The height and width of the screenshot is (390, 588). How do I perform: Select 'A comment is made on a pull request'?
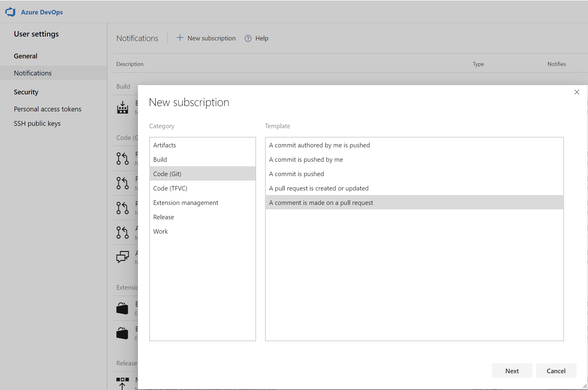(321, 202)
